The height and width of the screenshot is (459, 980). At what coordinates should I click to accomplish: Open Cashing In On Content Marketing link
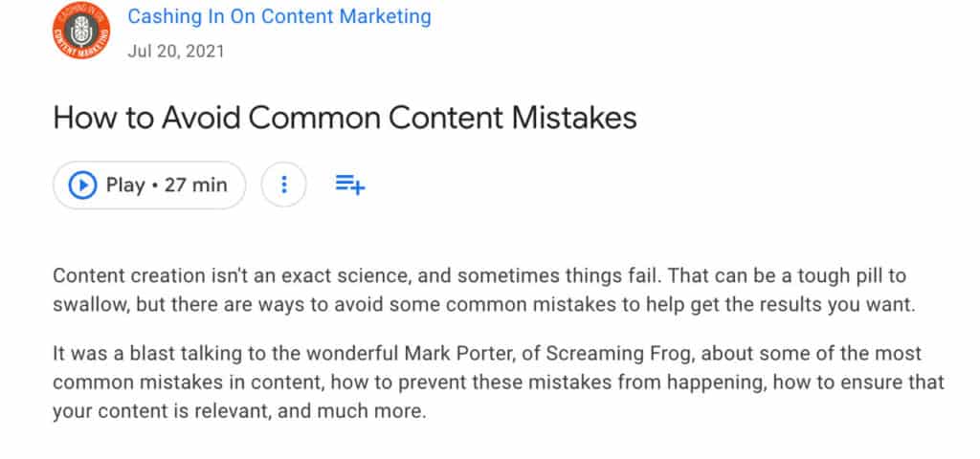279,17
